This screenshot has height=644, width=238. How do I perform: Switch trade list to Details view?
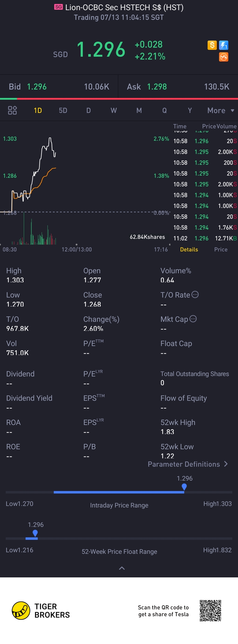pyautogui.click(x=189, y=249)
